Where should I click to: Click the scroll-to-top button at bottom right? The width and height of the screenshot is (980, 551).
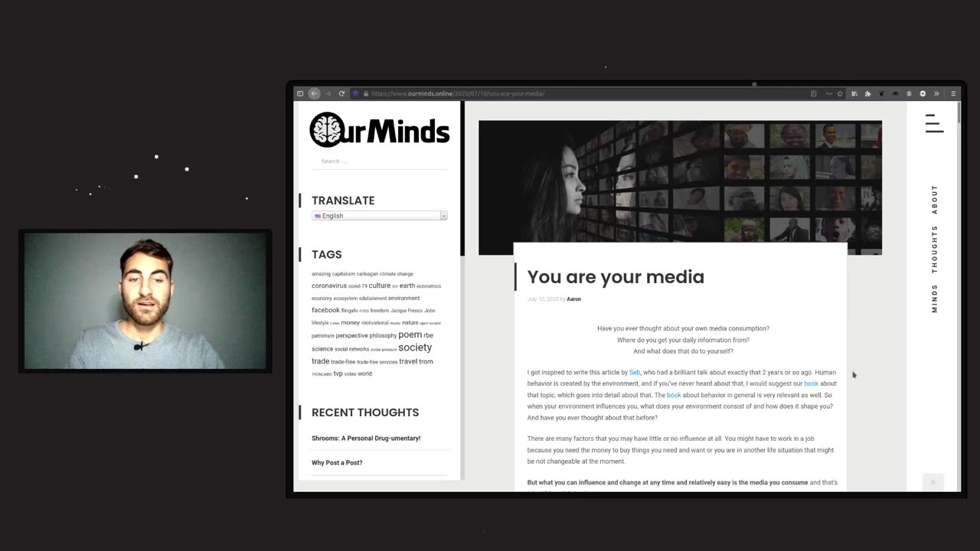[933, 482]
